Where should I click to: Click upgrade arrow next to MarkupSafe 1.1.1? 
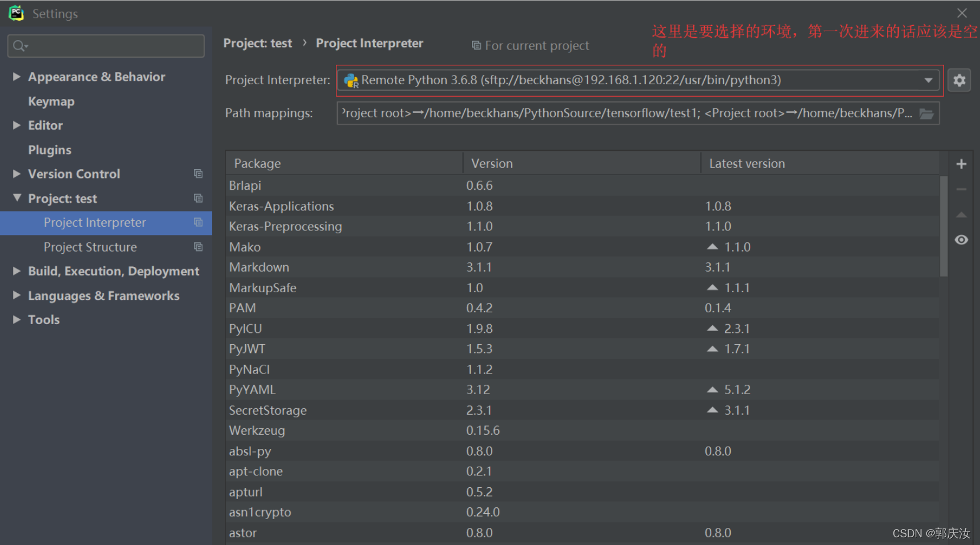pos(712,288)
